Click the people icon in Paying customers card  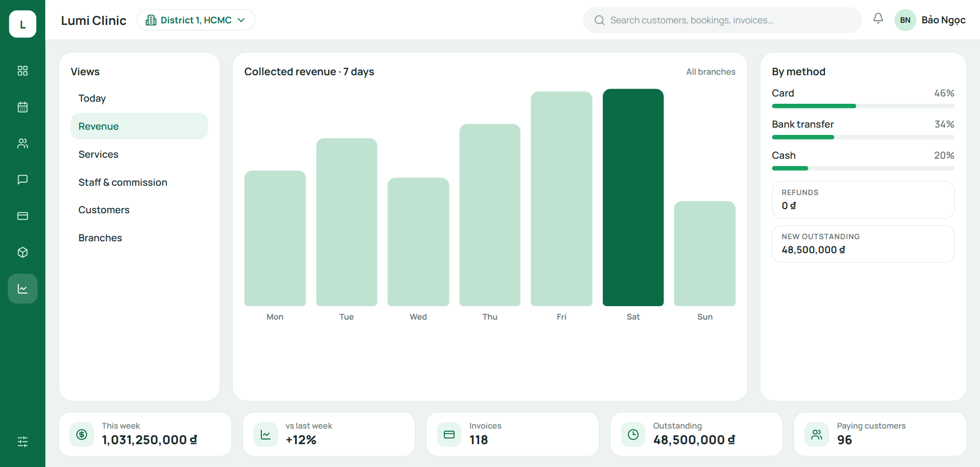(x=817, y=434)
